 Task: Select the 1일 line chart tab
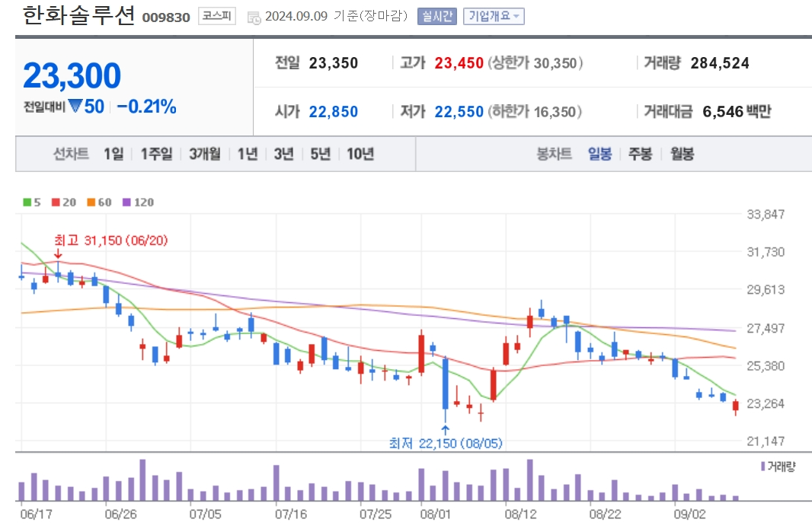[x=113, y=154]
